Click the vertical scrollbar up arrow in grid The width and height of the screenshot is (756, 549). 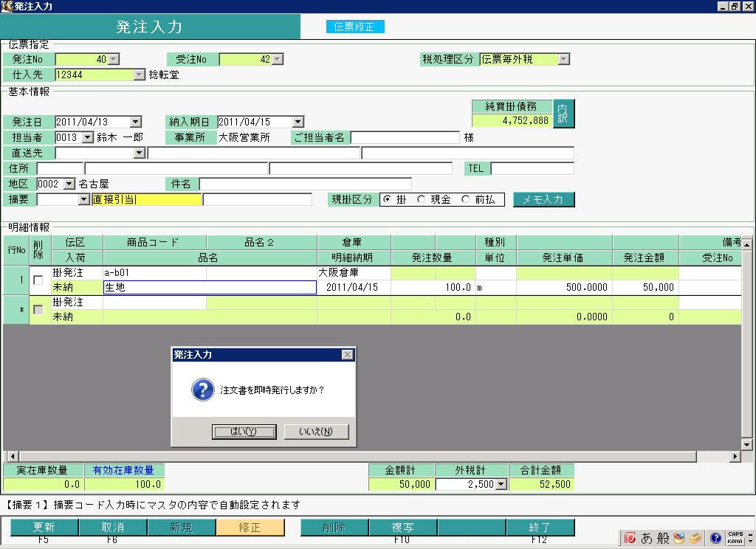(x=747, y=245)
